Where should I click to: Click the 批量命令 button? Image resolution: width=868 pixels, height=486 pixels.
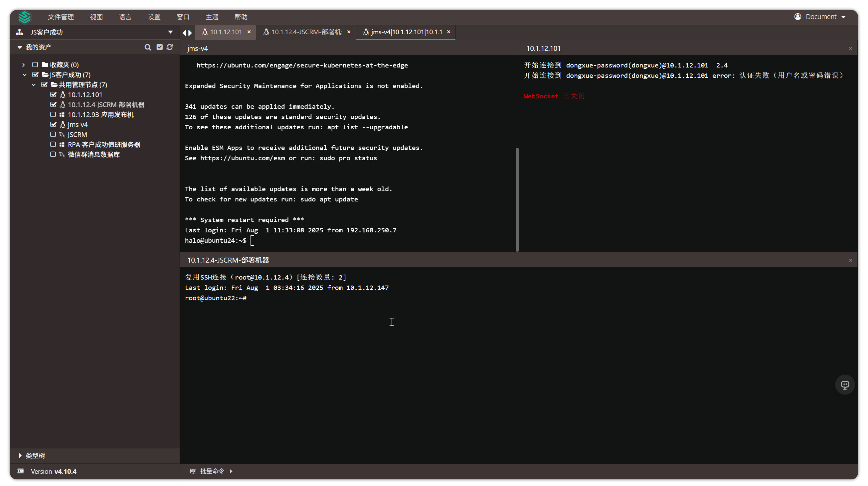pos(212,471)
